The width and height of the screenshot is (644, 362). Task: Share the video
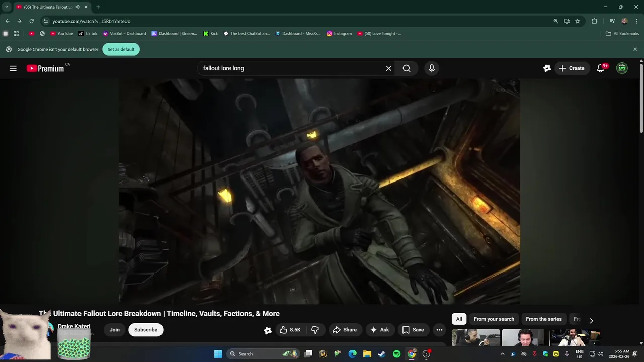tap(345, 330)
